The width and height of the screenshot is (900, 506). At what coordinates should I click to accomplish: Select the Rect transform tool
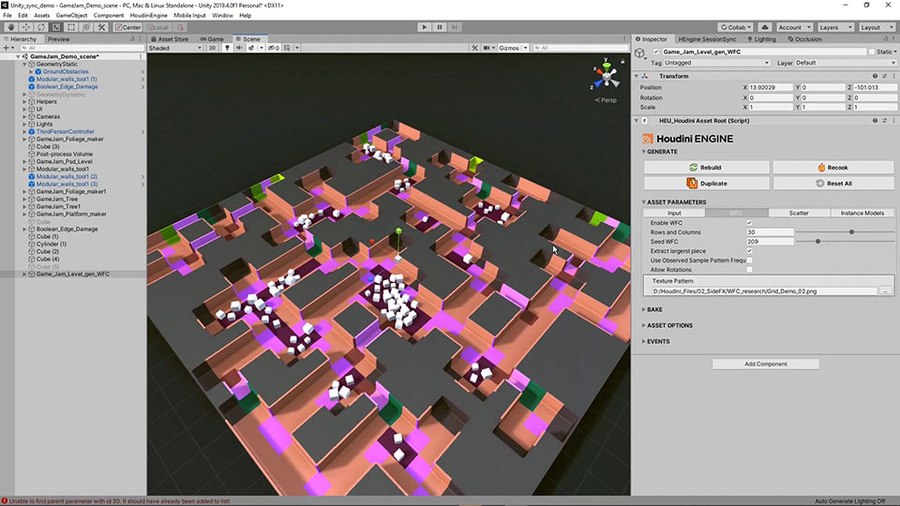click(x=71, y=27)
